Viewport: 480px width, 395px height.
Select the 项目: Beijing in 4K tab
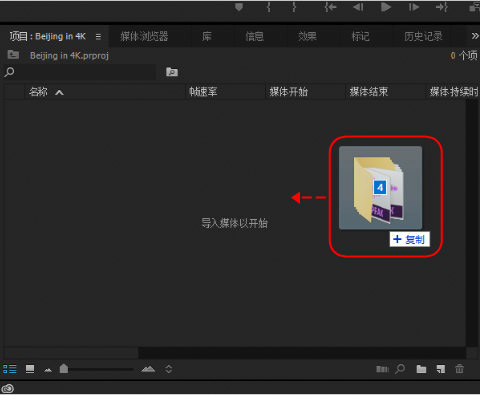pos(47,36)
